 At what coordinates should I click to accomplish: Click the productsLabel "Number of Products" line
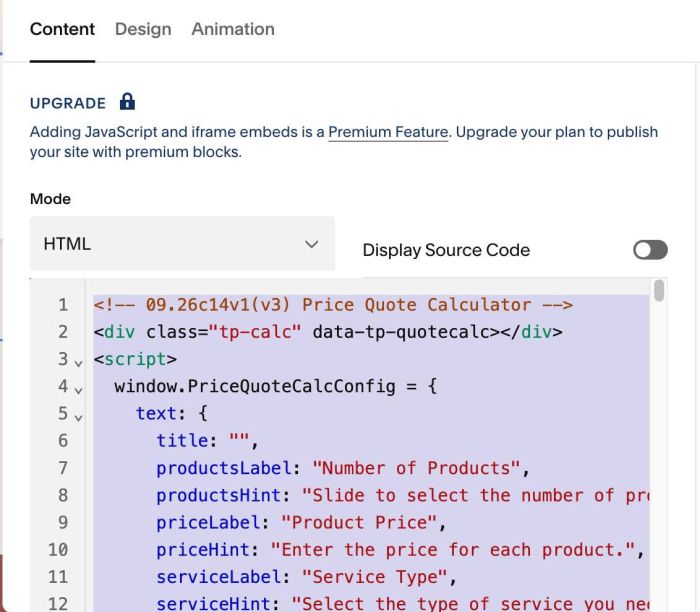tap(343, 468)
